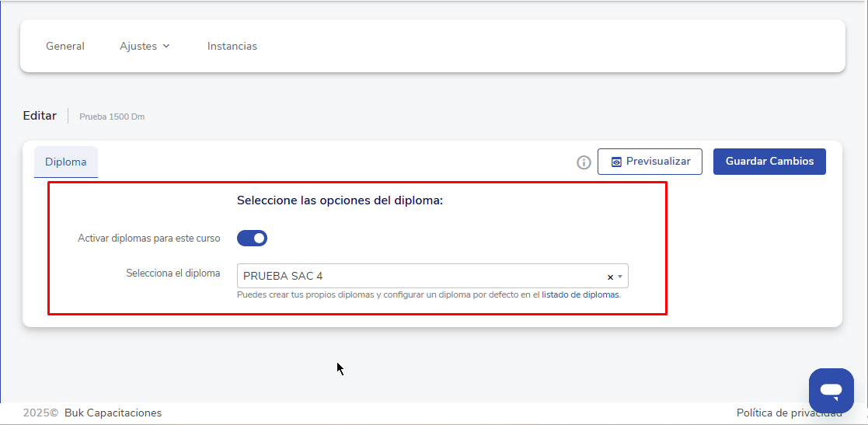Switch to the Instancias section

coord(232,47)
